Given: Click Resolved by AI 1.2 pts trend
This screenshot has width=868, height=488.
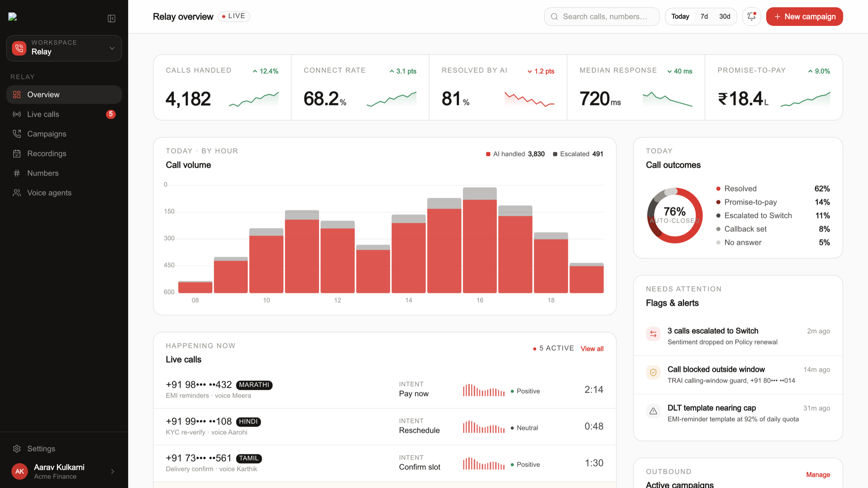Looking at the screenshot, I should tap(541, 71).
